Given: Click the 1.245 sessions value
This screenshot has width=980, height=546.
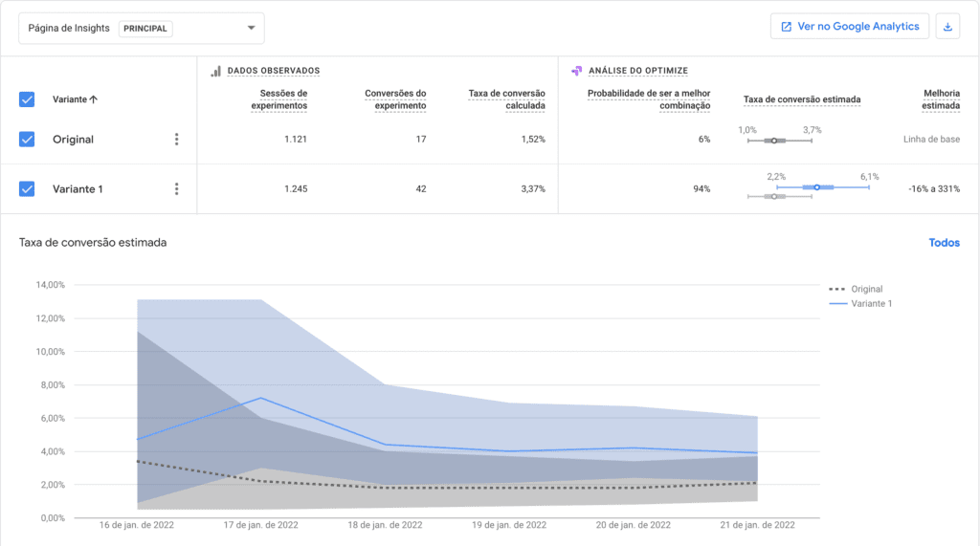Looking at the screenshot, I should point(296,188).
